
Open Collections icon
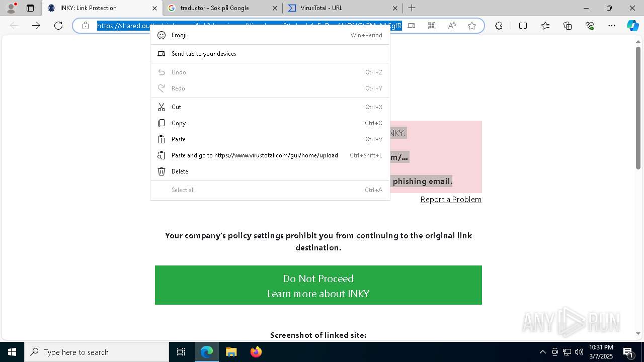568,26
